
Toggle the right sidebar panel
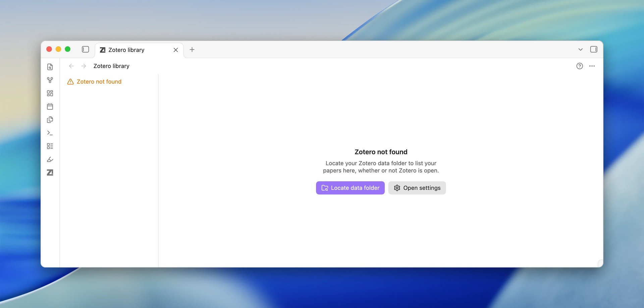pos(594,50)
